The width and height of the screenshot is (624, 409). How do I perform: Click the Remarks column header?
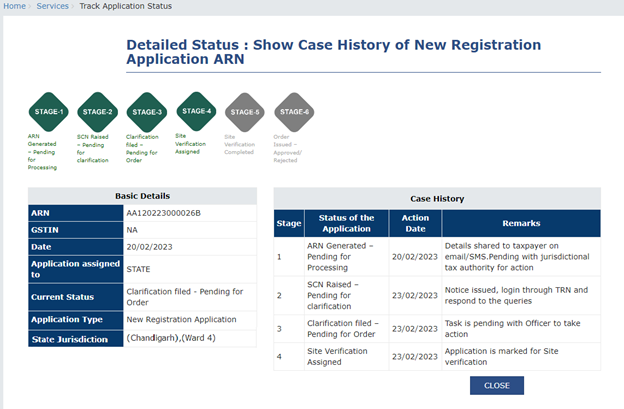click(x=520, y=224)
